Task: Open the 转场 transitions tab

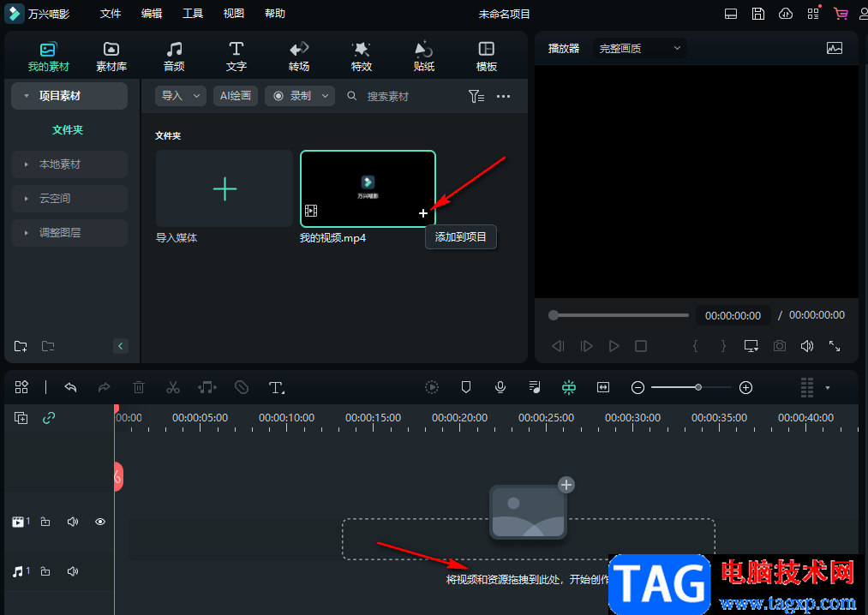Action: pos(299,57)
